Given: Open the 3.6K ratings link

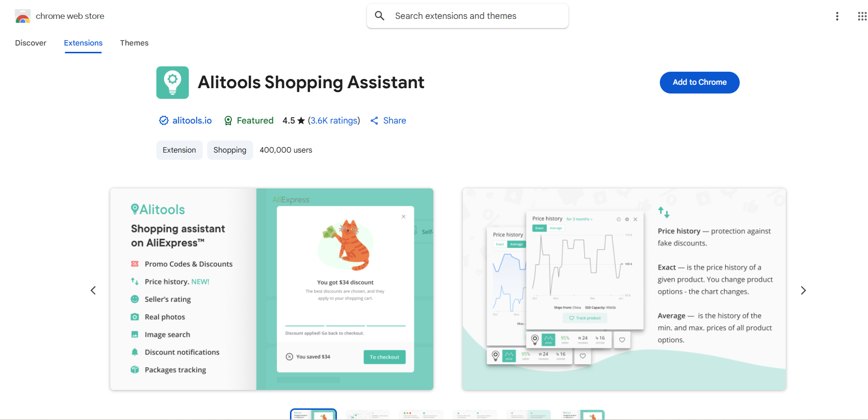Looking at the screenshot, I should pos(334,121).
